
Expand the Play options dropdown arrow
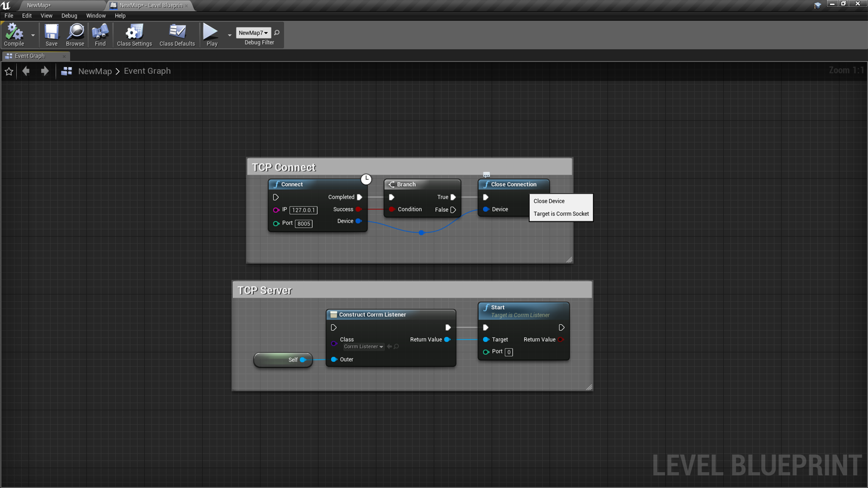230,35
